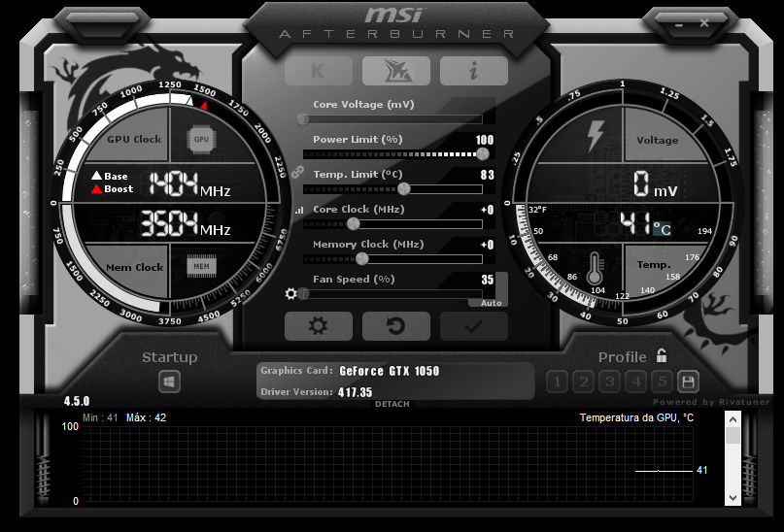Click the Core Clock slider handle
Image resolution: width=784 pixels, height=532 pixels.
click(353, 224)
